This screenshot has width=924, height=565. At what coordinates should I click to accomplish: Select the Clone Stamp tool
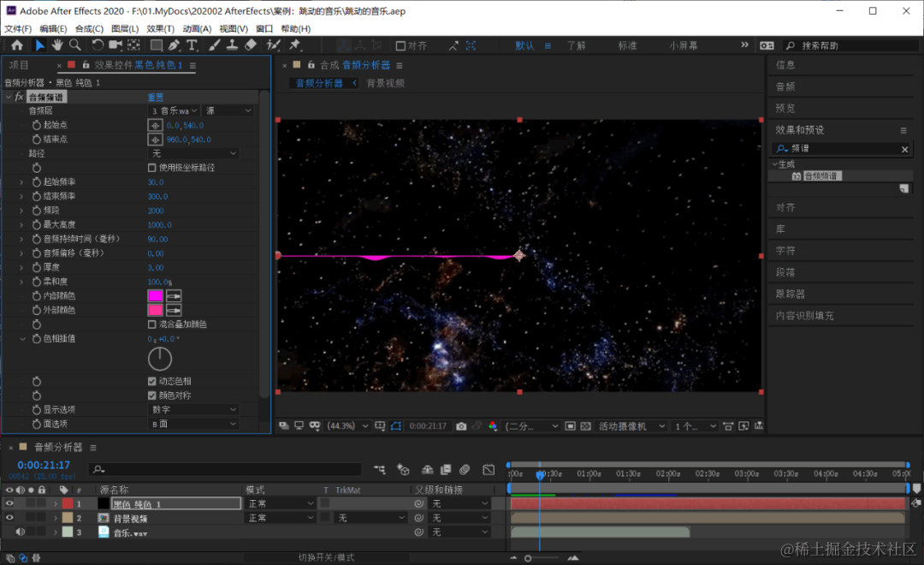[x=232, y=45]
